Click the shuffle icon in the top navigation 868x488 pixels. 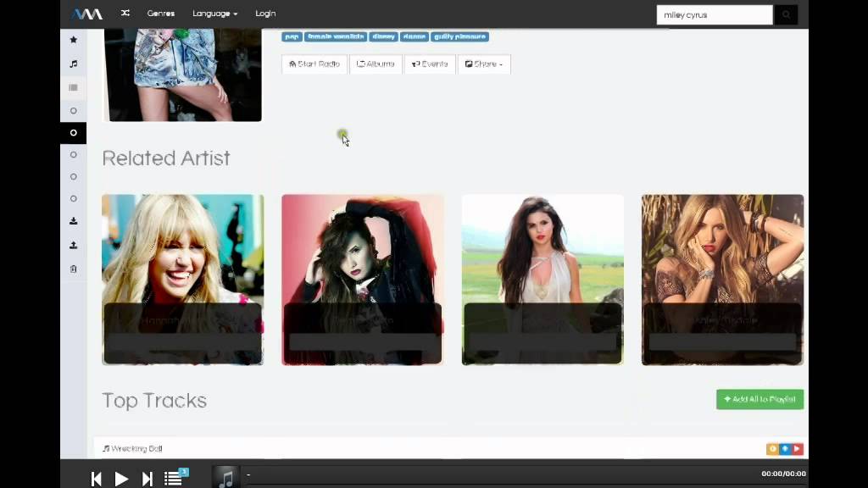tap(125, 14)
